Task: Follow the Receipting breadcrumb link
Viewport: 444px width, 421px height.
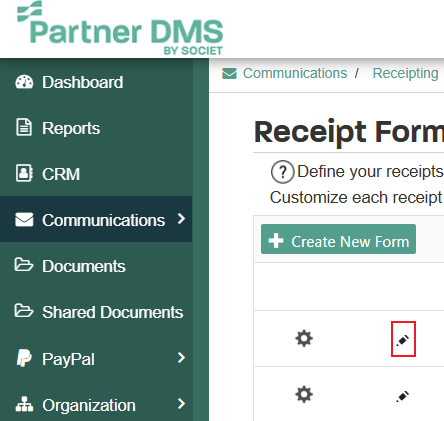Action: coord(405,73)
